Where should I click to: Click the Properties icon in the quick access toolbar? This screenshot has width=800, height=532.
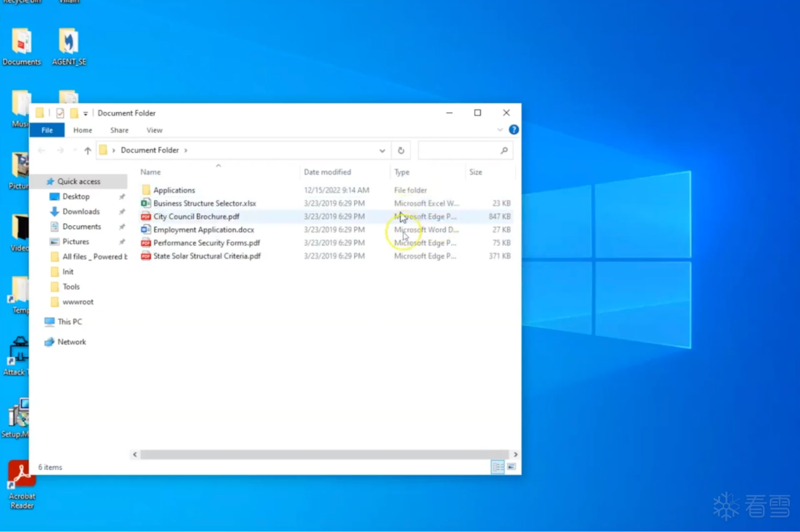pyautogui.click(x=60, y=113)
